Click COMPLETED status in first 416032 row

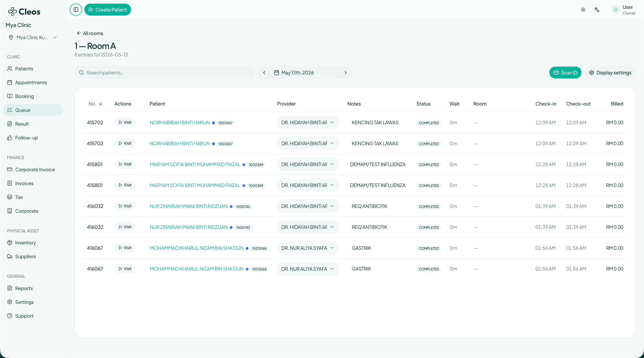(429, 207)
